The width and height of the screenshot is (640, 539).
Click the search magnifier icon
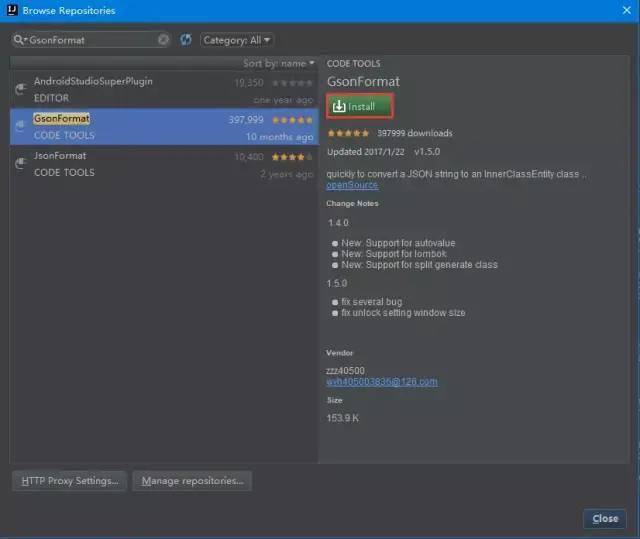click(x=19, y=40)
